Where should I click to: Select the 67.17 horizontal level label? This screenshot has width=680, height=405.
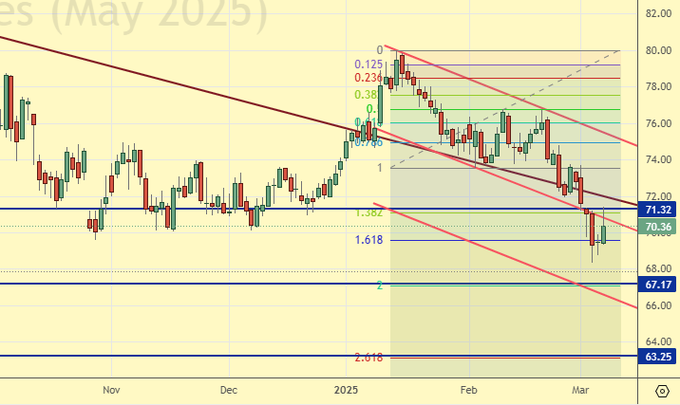pyautogui.click(x=657, y=284)
